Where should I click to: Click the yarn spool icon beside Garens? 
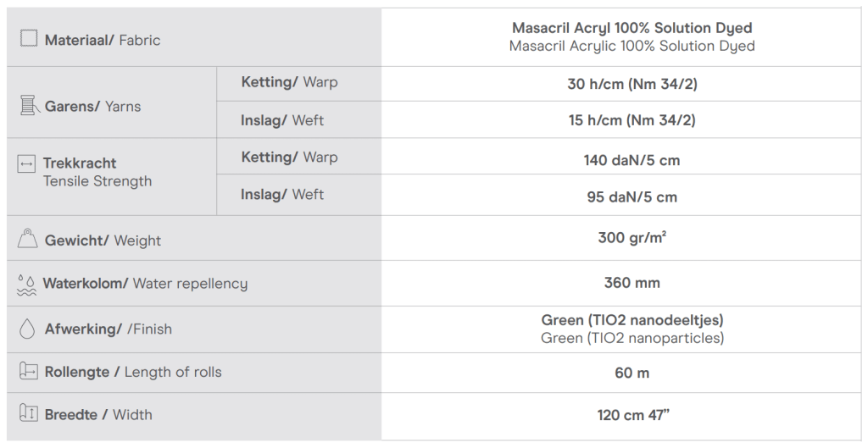[30, 106]
